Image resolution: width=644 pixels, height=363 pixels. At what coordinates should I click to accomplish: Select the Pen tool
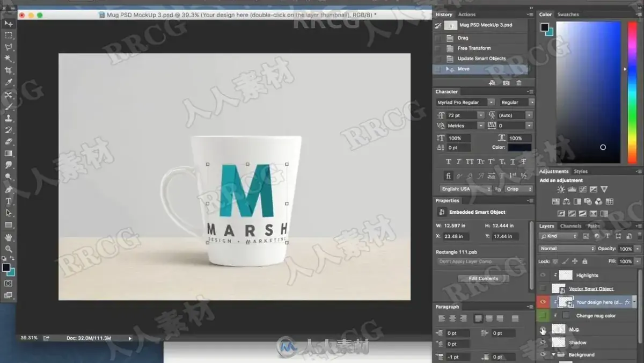click(9, 189)
